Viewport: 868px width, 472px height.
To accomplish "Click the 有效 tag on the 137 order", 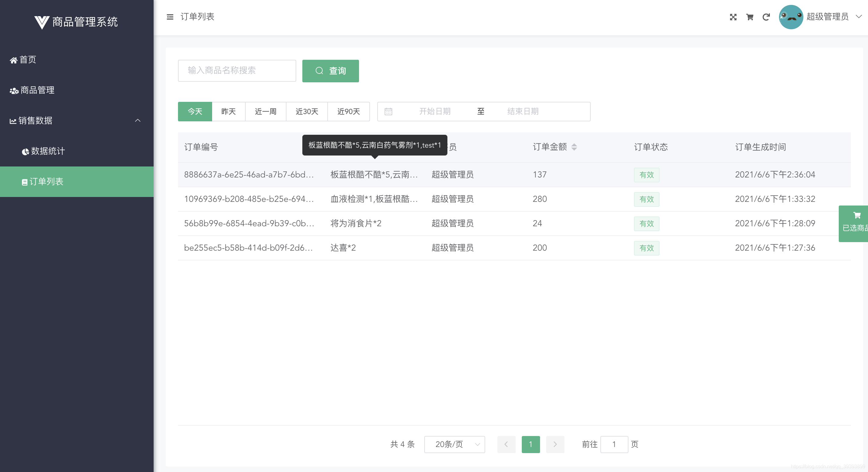I will [646, 175].
